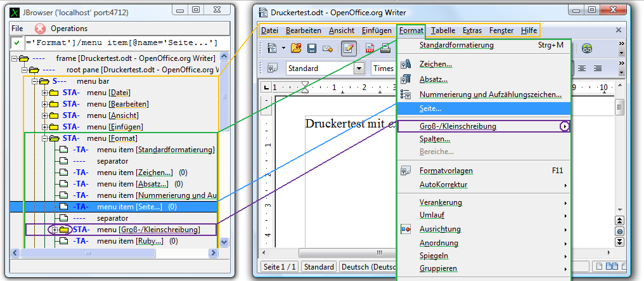Toggle the green checkmark beside the XPath field
The width and height of the screenshot is (644, 281).
[x=17, y=42]
